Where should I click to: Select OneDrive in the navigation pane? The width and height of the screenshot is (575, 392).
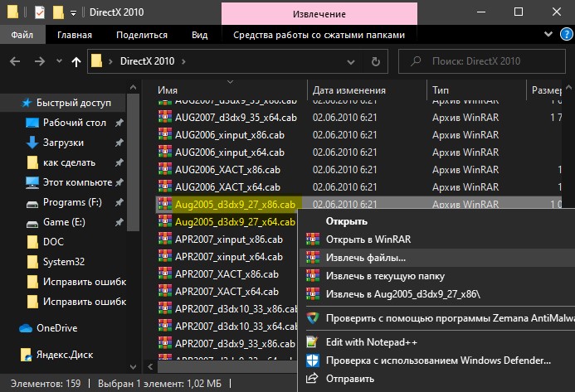[57, 328]
